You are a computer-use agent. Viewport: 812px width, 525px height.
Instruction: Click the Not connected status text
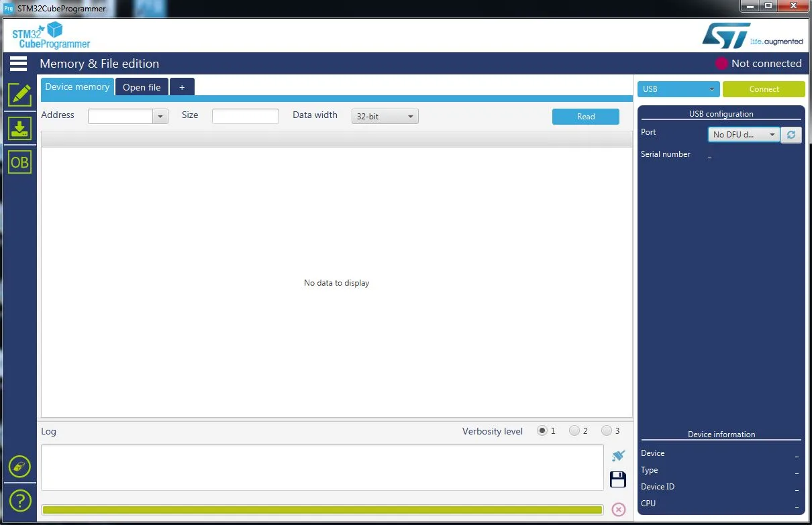click(766, 64)
